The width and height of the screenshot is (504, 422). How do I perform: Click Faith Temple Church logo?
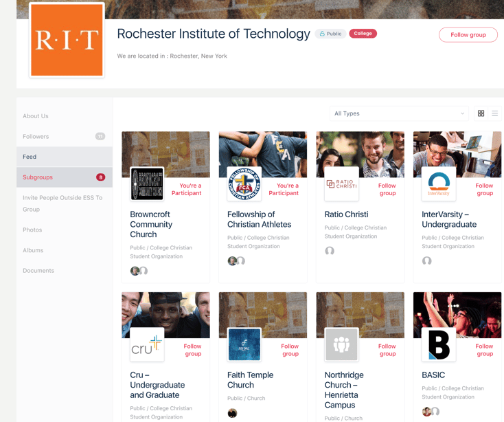pos(244,344)
